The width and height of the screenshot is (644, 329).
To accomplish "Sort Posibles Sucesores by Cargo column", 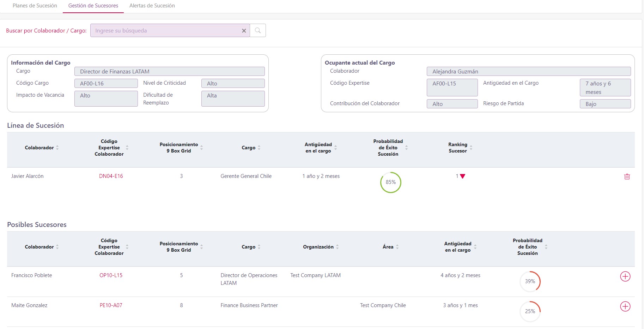I will click(259, 247).
